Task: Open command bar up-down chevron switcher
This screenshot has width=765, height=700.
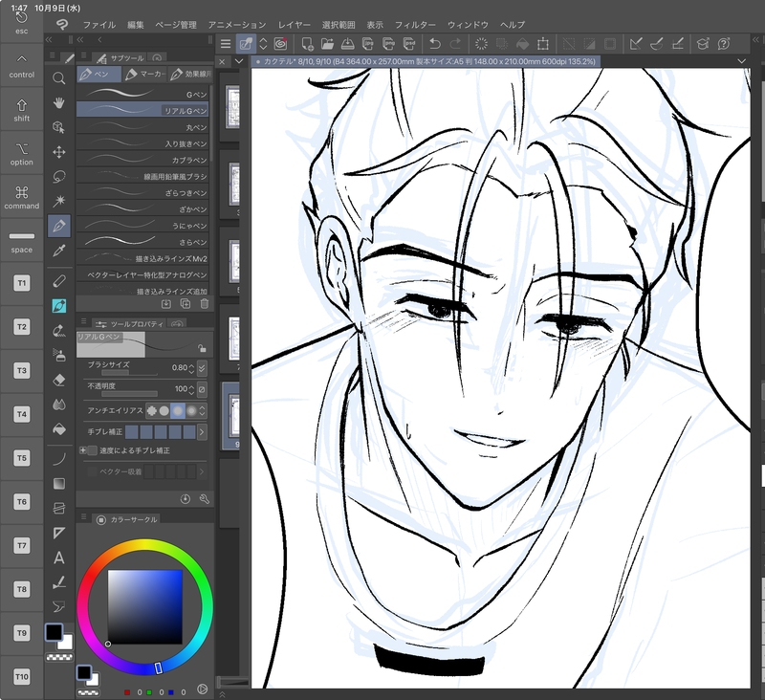Action: pyautogui.click(x=264, y=44)
